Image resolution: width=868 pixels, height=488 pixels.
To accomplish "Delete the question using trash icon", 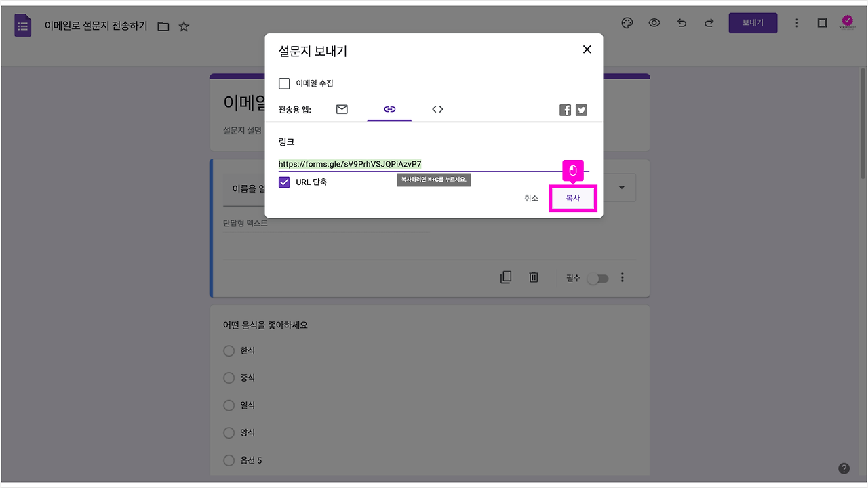I will click(x=533, y=277).
